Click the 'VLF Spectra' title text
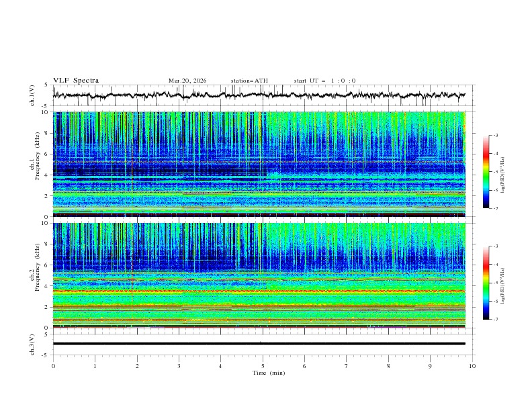Viewport: 532px width, 411px height. point(76,81)
